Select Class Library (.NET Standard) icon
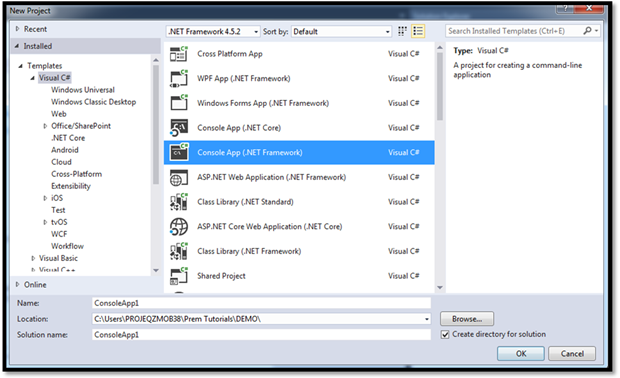620x378 pixels. [x=179, y=202]
